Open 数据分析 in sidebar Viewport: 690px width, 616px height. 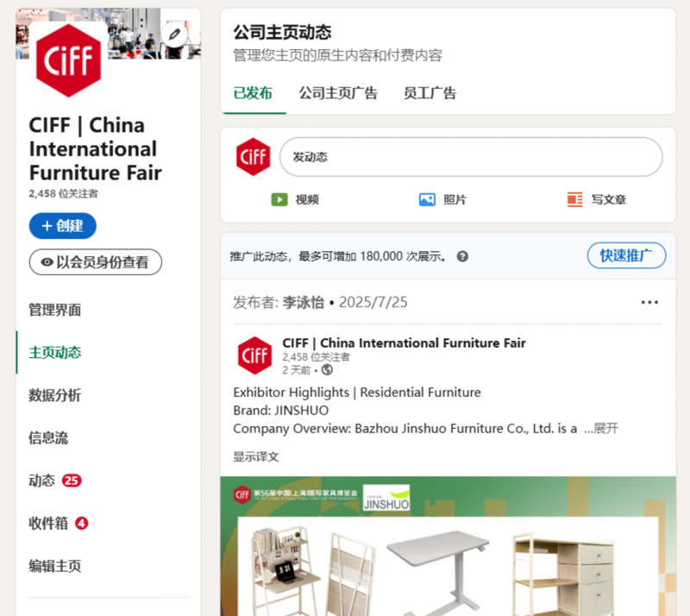pos(55,395)
